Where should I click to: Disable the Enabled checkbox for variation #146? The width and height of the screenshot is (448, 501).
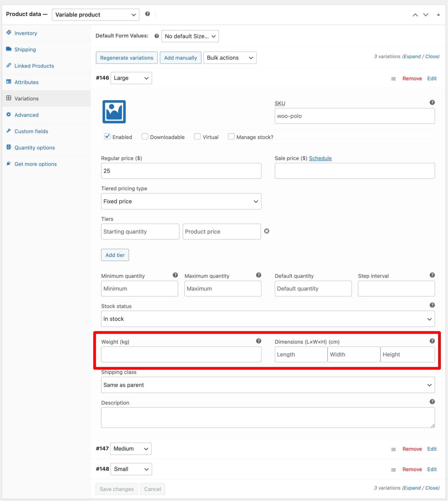[107, 136]
